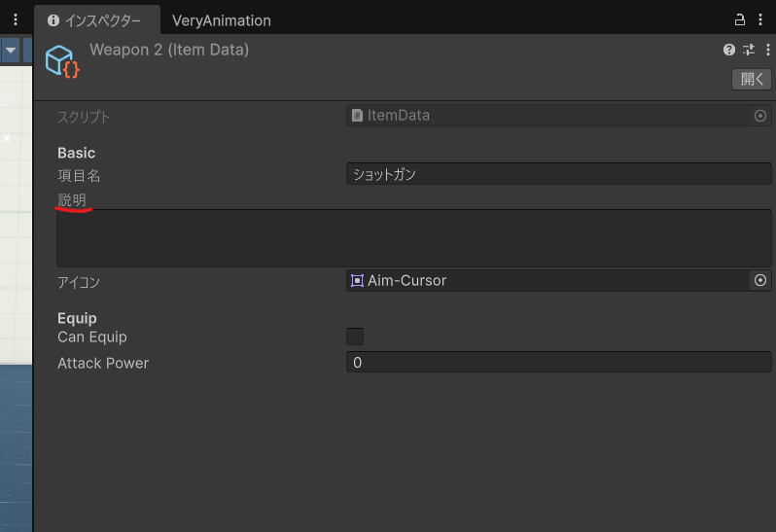
Task: Click the アイコン label
Action: click(x=79, y=282)
